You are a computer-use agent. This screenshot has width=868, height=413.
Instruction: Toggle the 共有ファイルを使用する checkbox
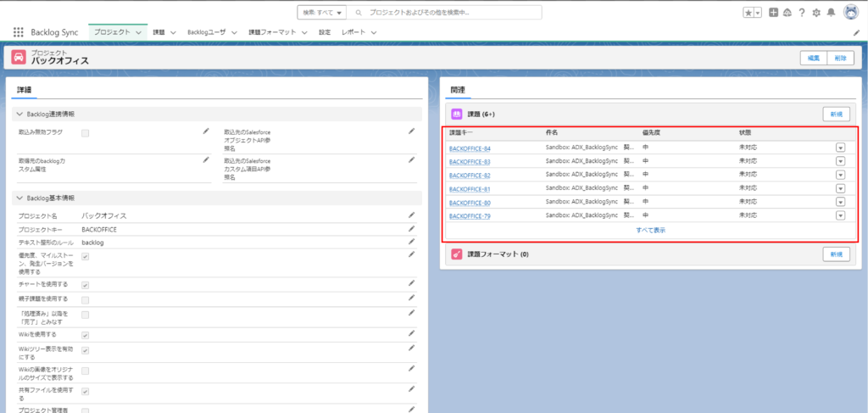[86, 392]
